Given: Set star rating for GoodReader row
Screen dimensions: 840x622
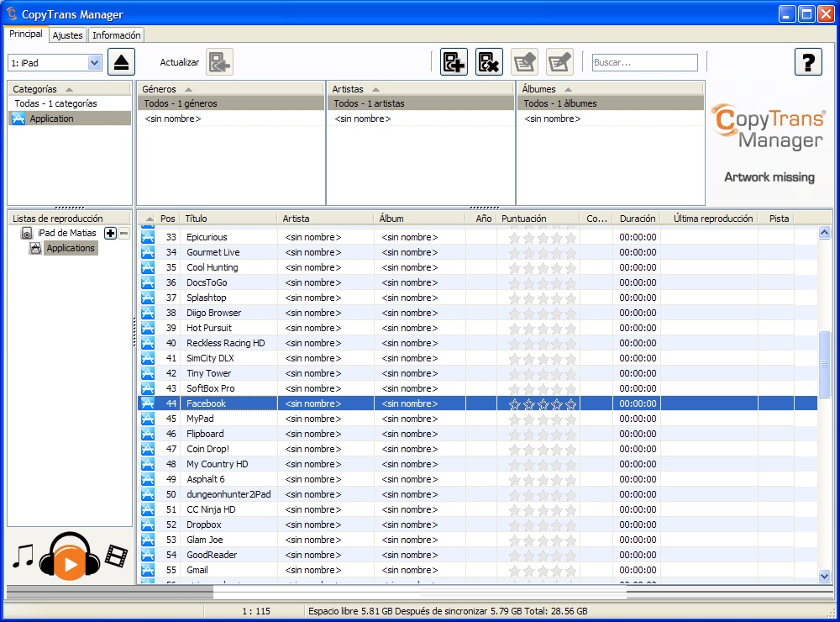Looking at the screenshot, I should [542, 555].
